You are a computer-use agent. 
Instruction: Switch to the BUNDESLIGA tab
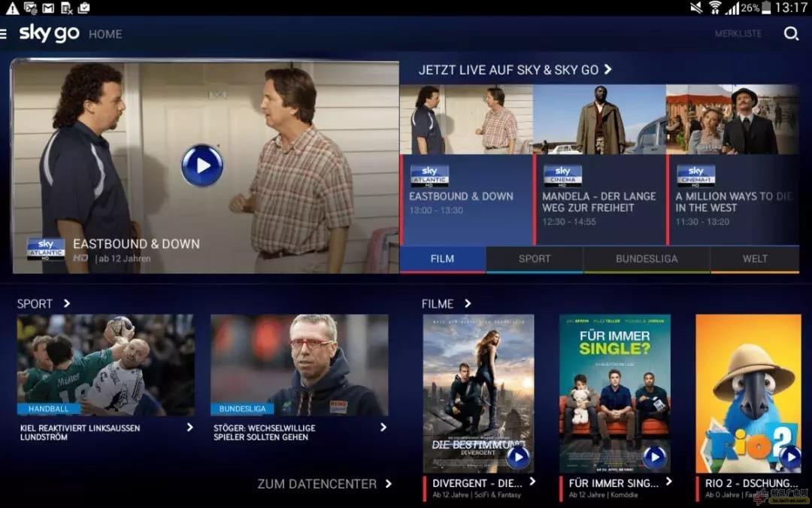click(646, 259)
